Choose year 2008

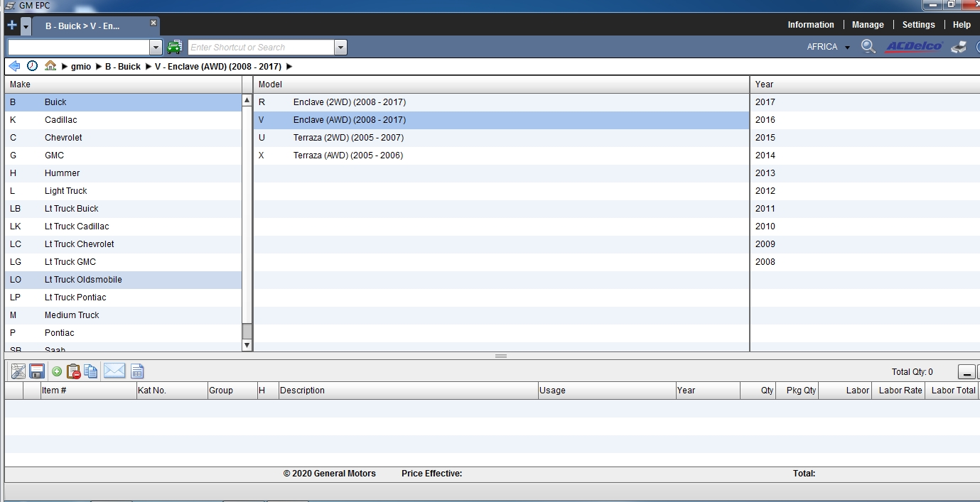point(865,262)
